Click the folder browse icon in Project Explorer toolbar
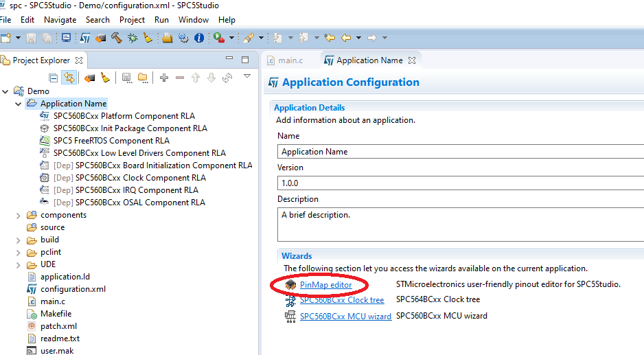Viewport: 644px width, 355px height. click(143, 78)
